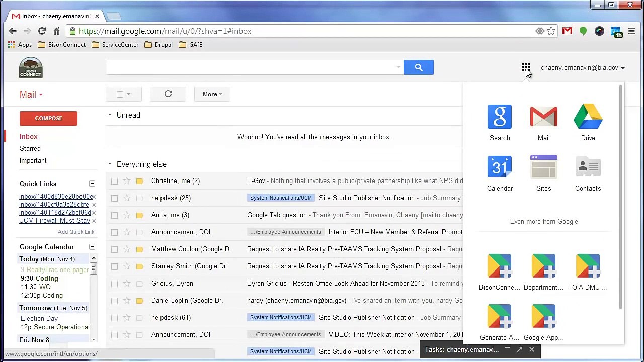Collapse the Unread section
This screenshot has height=362, width=644.
point(110,115)
